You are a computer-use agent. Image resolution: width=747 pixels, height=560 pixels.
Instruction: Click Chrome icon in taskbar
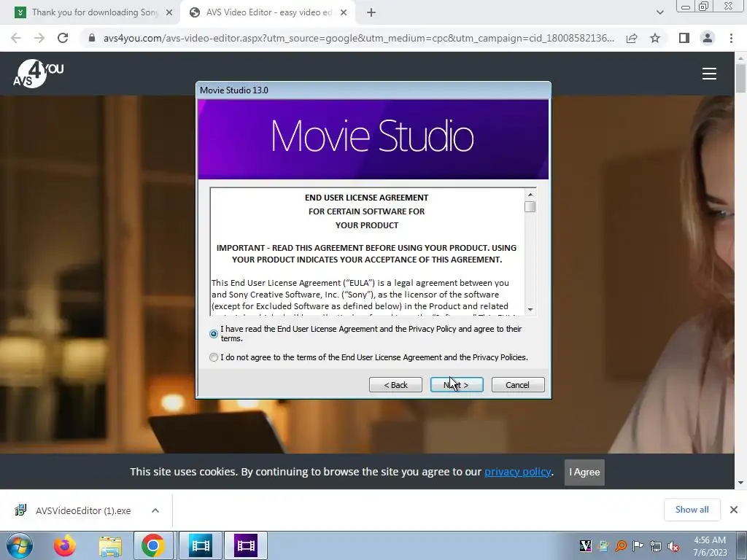pos(152,545)
